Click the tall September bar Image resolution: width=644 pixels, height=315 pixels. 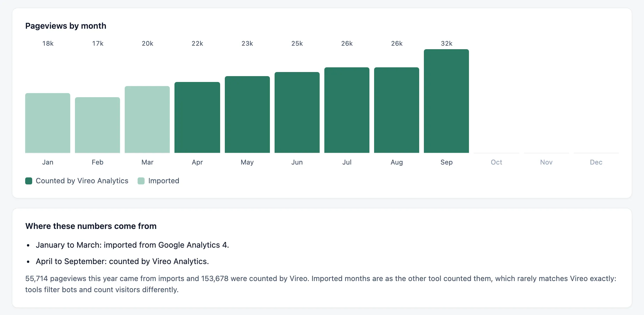tap(446, 101)
